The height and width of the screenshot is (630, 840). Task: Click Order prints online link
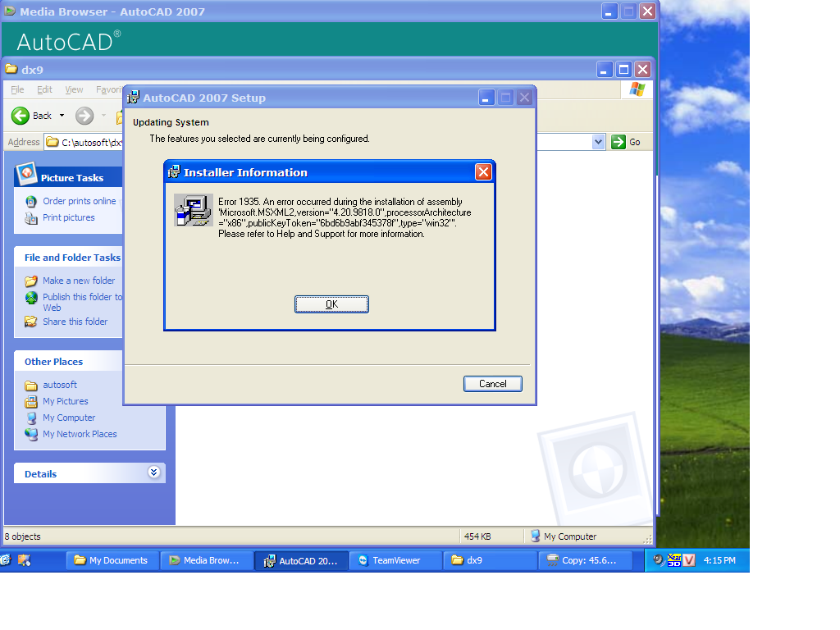(80, 201)
